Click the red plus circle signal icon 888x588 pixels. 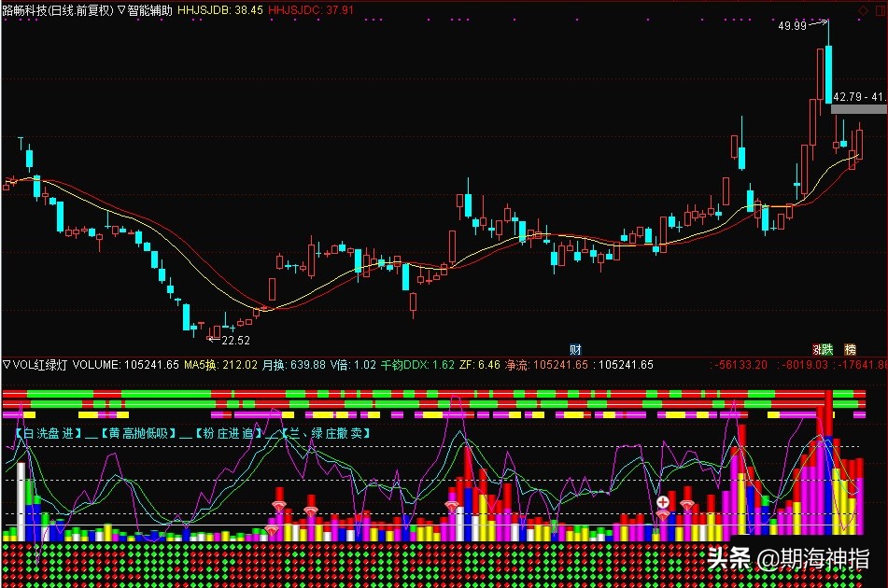(x=663, y=502)
